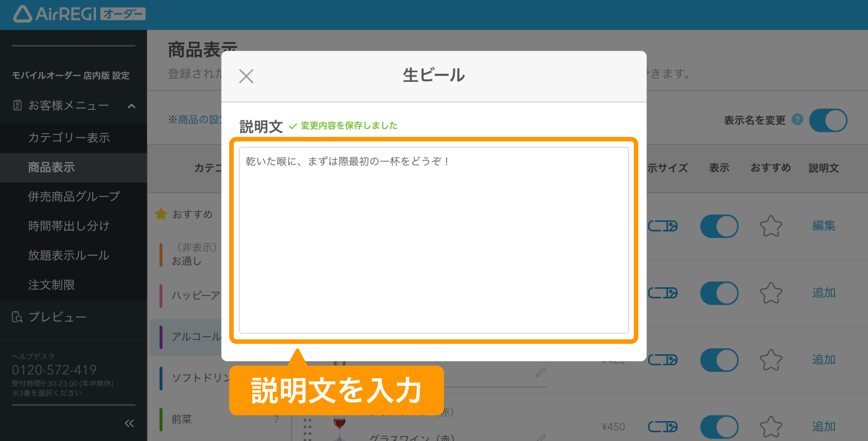The image size is (868, 441).
Task: Click the drag handle next to wine glass
Action: (x=307, y=429)
